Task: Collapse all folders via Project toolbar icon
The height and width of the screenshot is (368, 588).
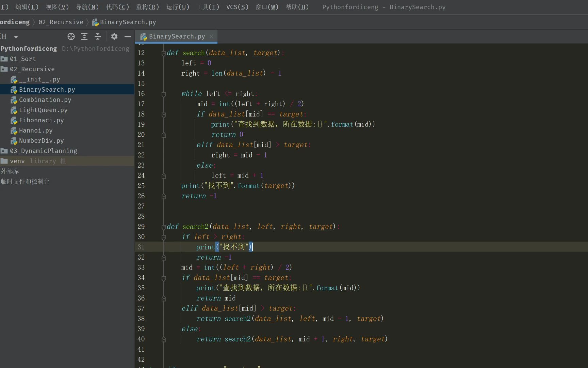Action: 98,36
